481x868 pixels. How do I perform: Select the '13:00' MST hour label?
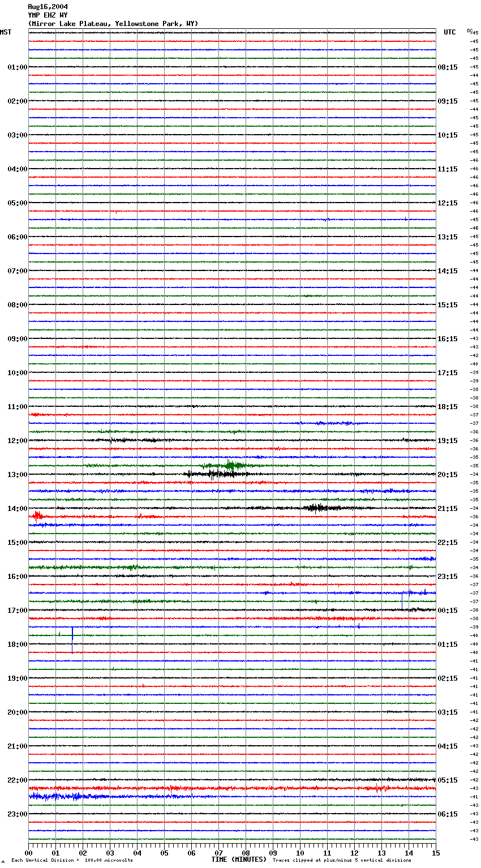(18, 475)
